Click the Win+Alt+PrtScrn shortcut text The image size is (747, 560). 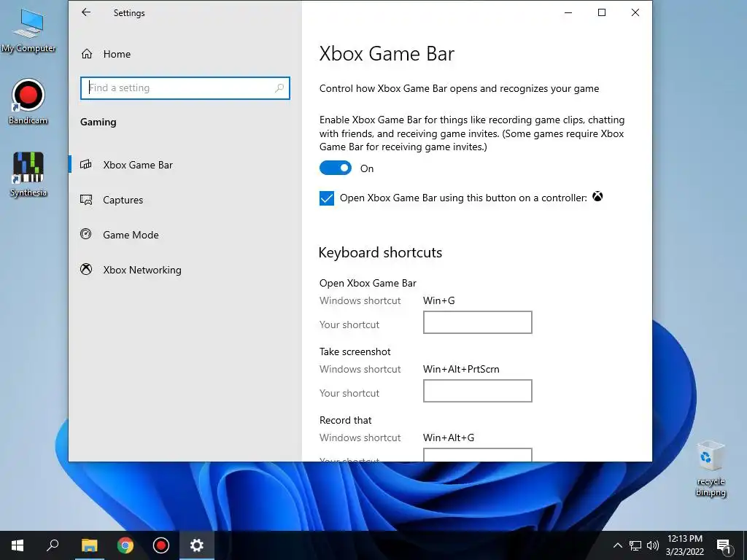click(461, 369)
